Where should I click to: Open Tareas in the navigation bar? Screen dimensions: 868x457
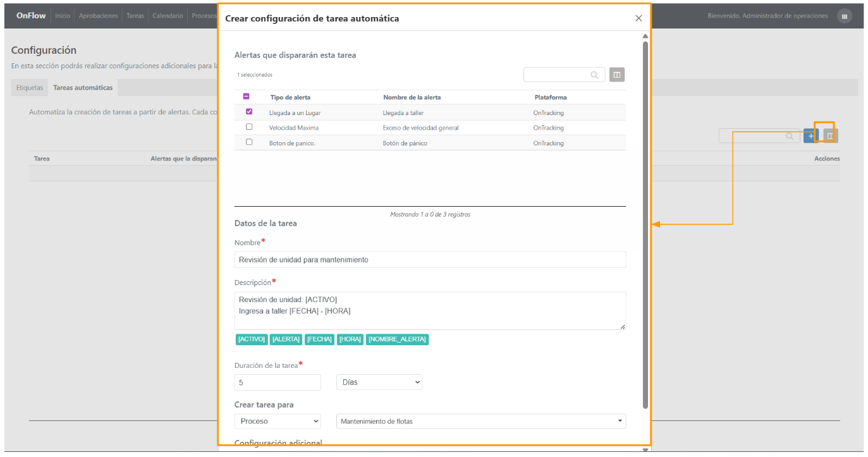(135, 16)
